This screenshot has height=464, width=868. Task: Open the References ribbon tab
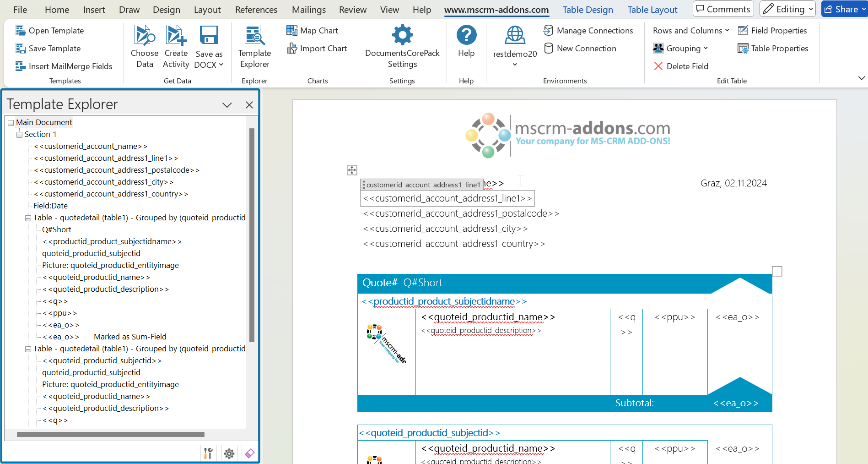click(x=256, y=9)
